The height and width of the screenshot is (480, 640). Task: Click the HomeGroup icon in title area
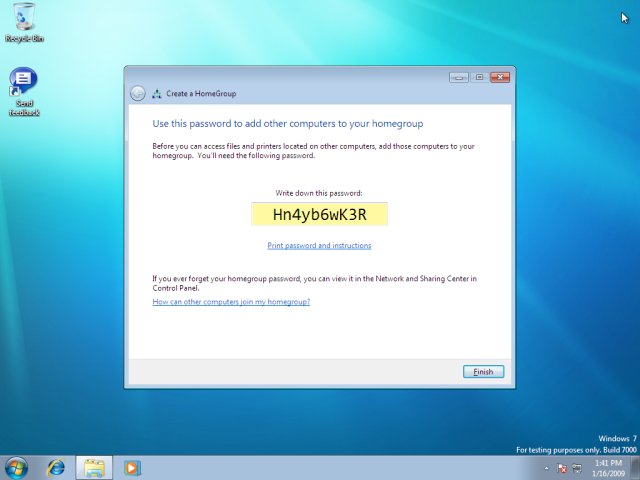157,94
